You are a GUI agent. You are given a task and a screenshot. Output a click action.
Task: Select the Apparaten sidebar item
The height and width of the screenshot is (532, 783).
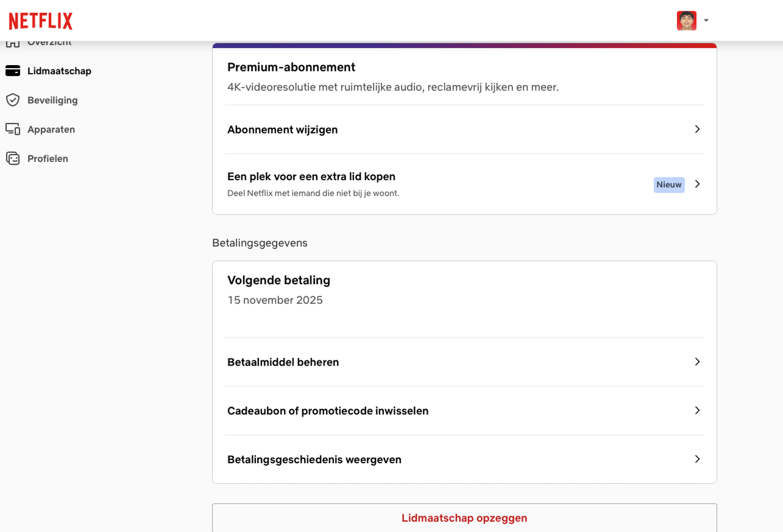pos(51,129)
